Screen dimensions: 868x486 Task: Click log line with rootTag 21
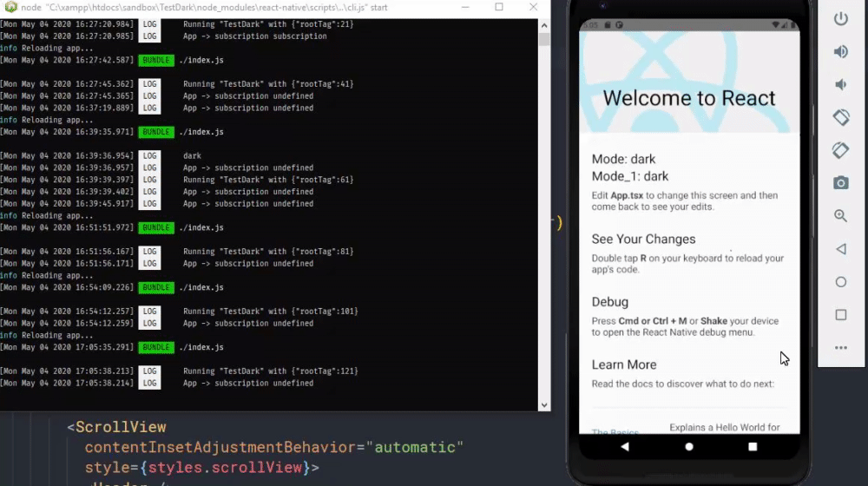pos(268,23)
